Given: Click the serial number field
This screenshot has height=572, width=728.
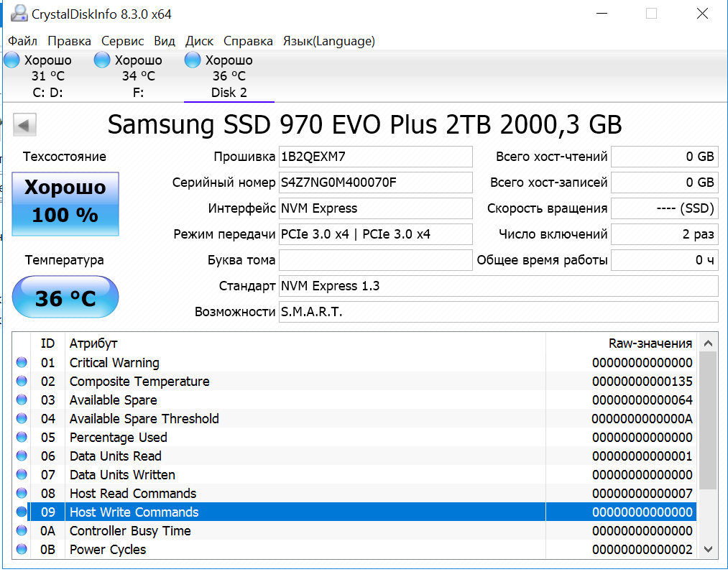Looking at the screenshot, I should (x=375, y=183).
